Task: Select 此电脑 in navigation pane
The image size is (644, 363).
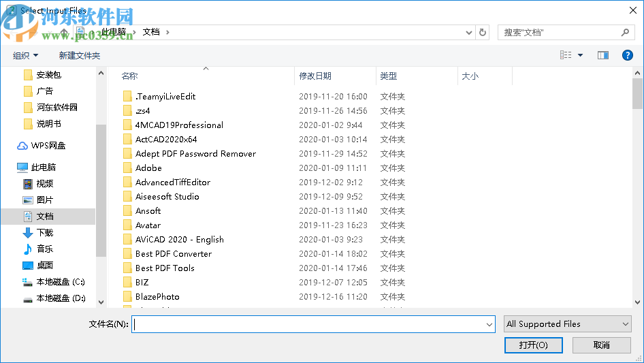Action: pos(43,168)
